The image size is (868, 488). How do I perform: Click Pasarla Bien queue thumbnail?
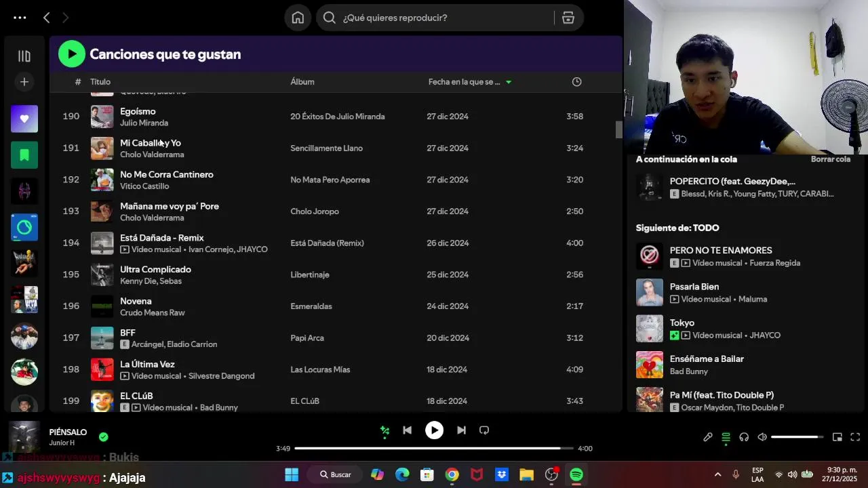649,293
